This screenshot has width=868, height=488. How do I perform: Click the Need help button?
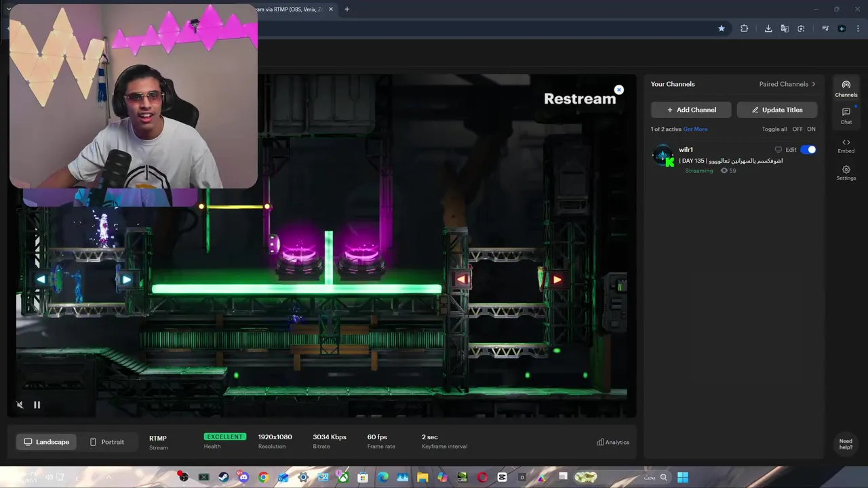tap(846, 444)
